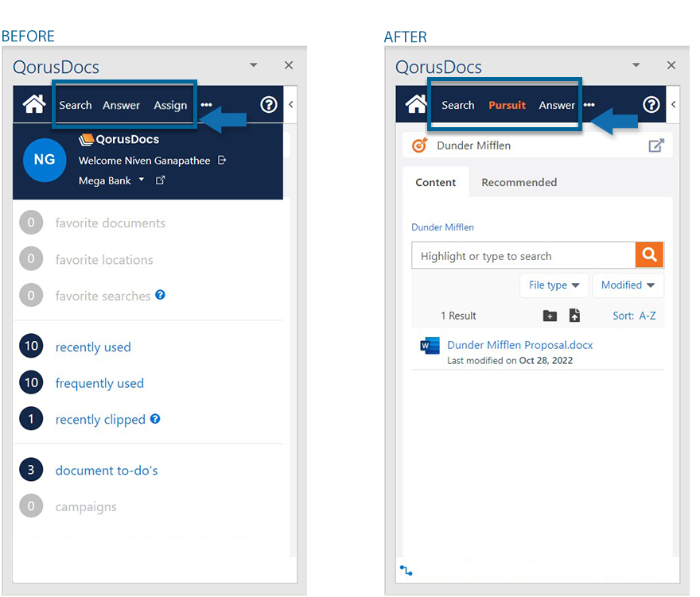Click the add new folder icon
Screen dimensions: 700x597
[x=550, y=316]
